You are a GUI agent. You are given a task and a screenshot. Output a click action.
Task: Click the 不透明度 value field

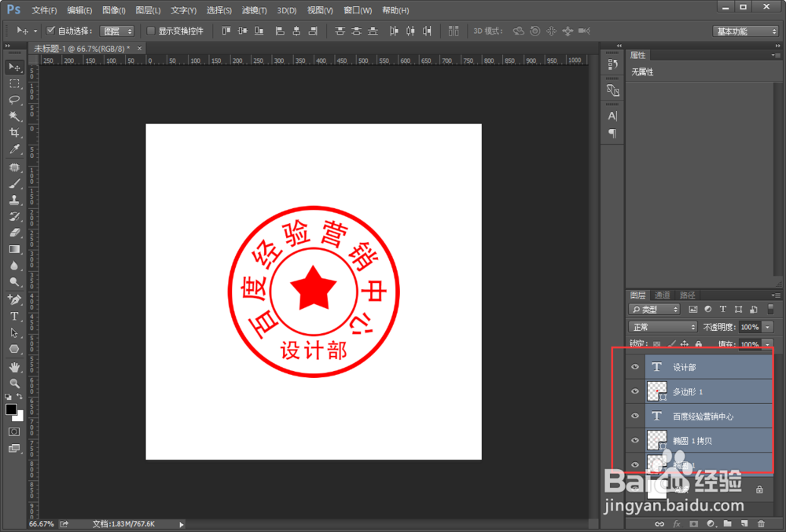(750, 327)
